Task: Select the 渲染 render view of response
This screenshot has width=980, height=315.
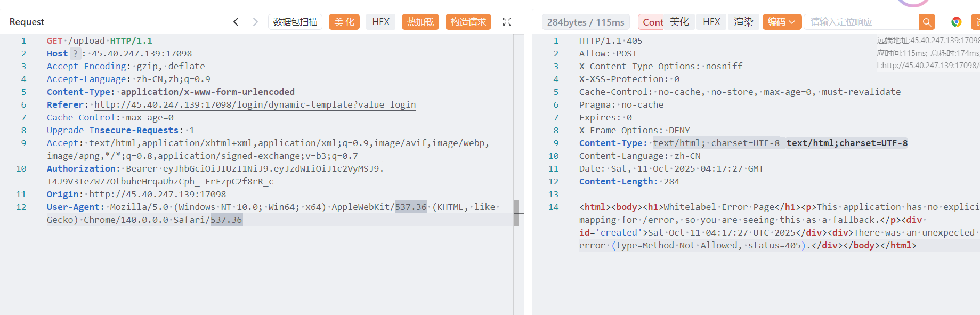Action: click(743, 22)
